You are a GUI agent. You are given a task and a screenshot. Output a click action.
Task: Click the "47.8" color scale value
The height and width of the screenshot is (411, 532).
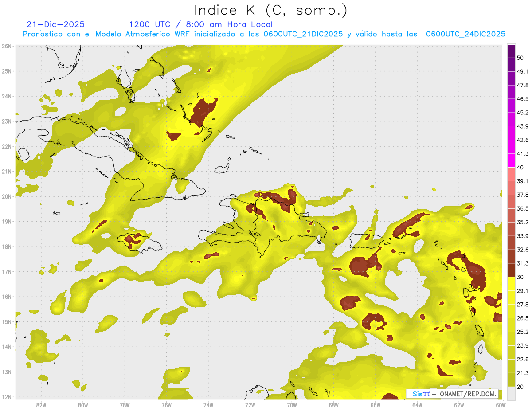click(x=523, y=85)
